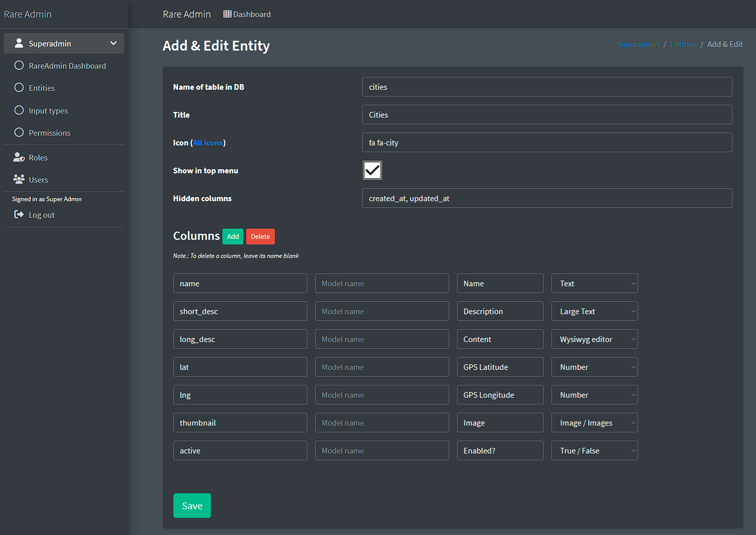Screen dimensions: 756x535
Task: Click the Roles icon in sidebar
Action: point(19,157)
